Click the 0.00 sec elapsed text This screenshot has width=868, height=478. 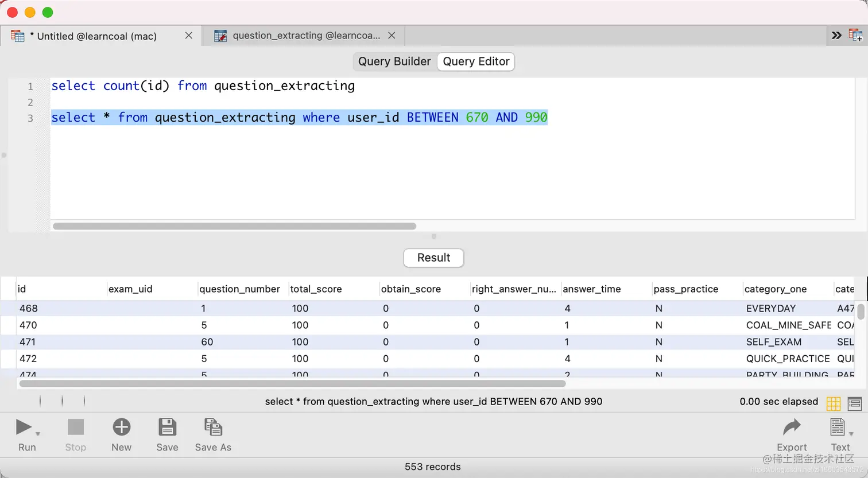(779, 402)
